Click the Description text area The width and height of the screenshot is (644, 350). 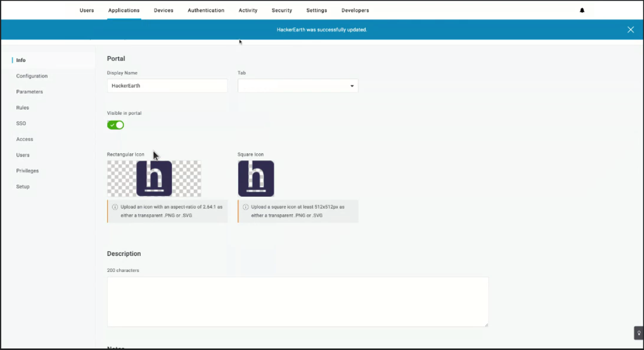[x=297, y=302]
